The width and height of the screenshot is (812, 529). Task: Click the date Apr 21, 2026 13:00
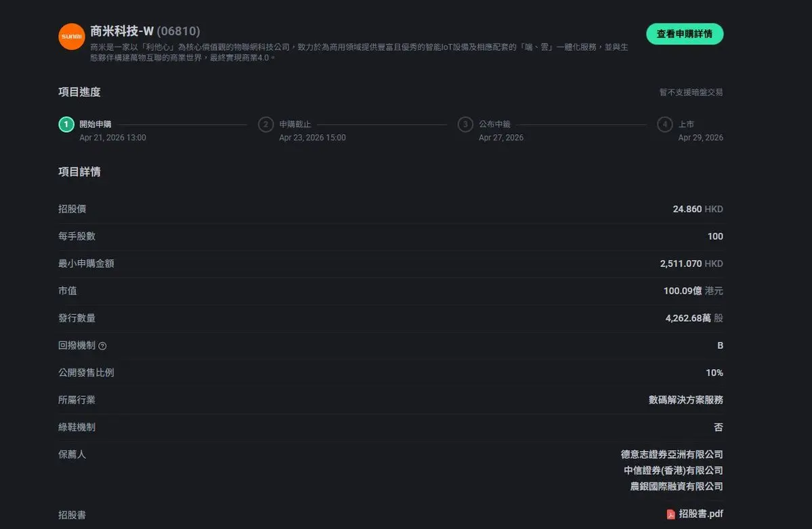112,137
